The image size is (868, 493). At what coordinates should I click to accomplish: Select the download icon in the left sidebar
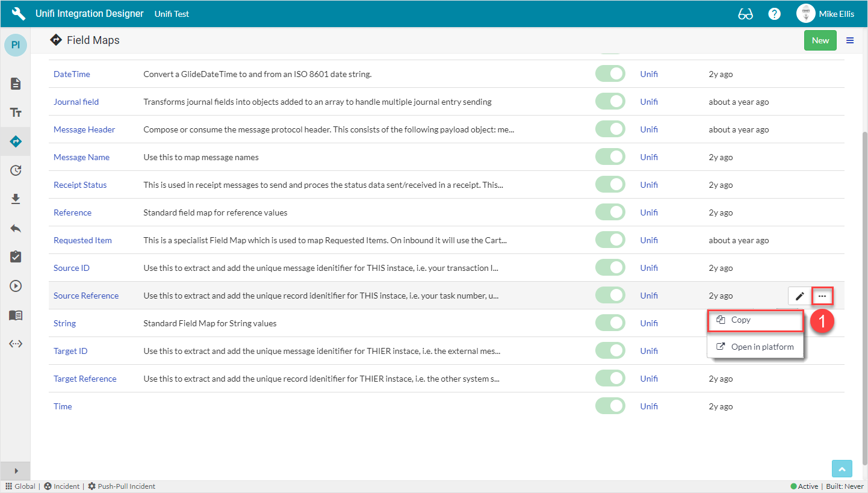click(x=15, y=199)
